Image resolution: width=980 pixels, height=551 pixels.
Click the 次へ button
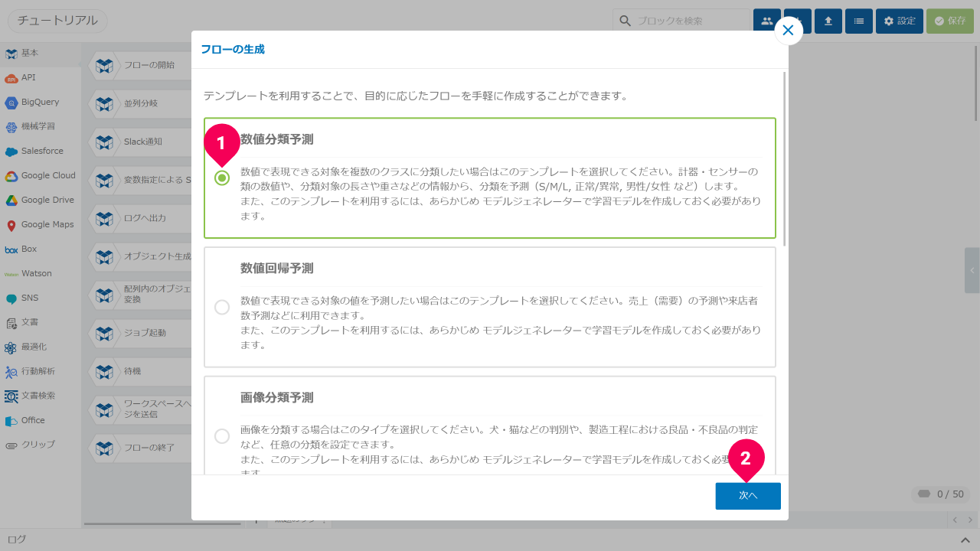(747, 496)
